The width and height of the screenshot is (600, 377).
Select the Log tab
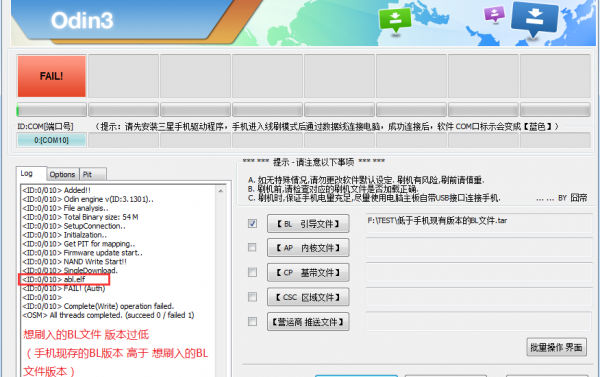pos(31,173)
